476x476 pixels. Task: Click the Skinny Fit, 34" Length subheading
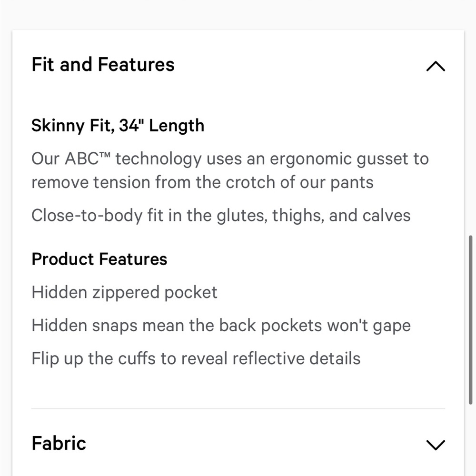tap(118, 126)
